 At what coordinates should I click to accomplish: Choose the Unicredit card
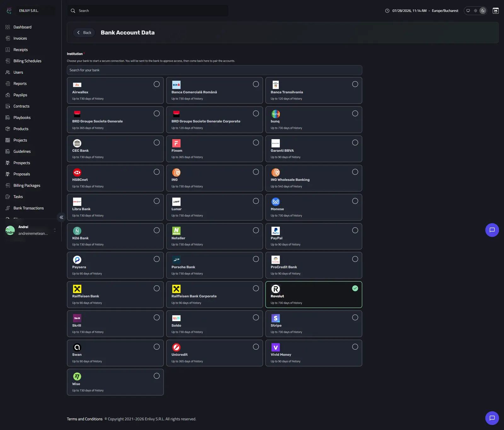pos(215,353)
